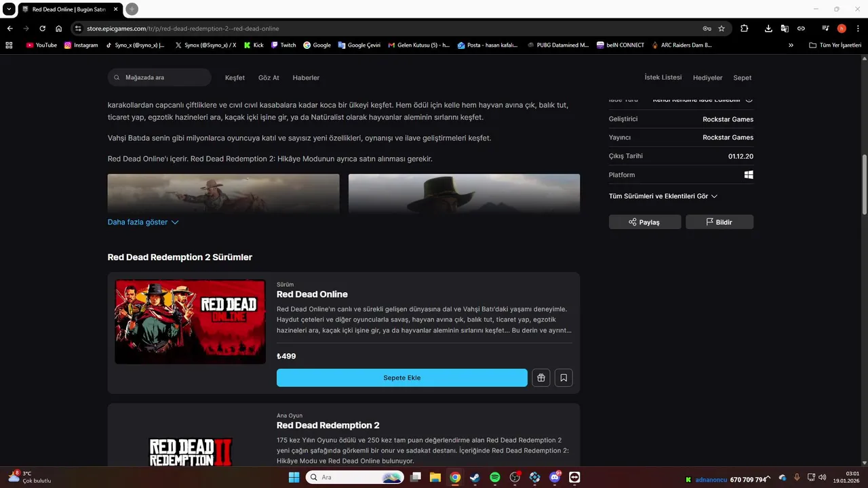Open File Explorer from the taskbar

pyautogui.click(x=435, y=477)
